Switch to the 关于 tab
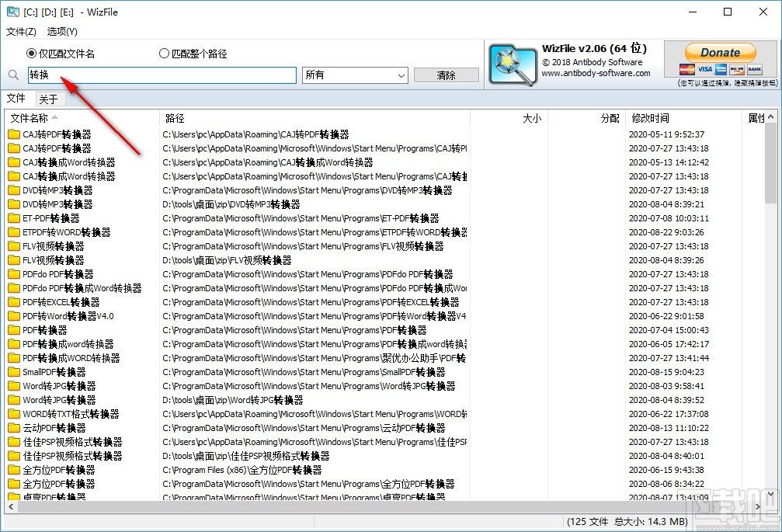 pos(48,99)
